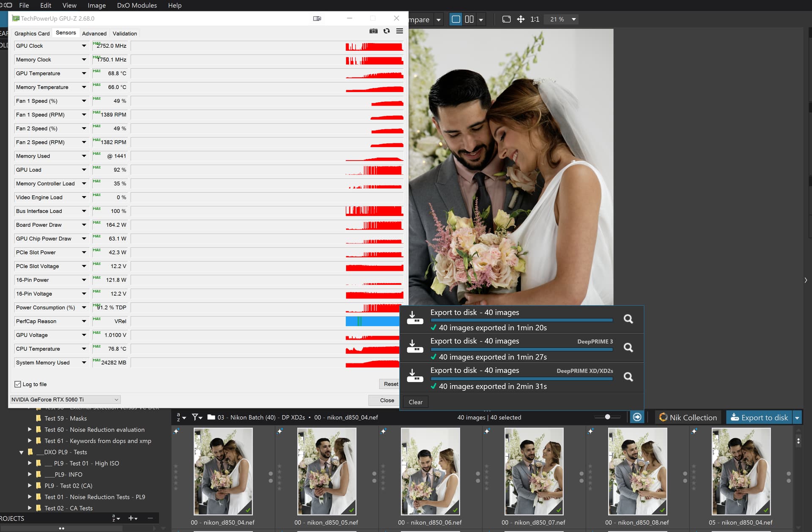The height and width of the screenshot is (532, 812).
Task: Select single image view mode icon
Action: (456, 19)
